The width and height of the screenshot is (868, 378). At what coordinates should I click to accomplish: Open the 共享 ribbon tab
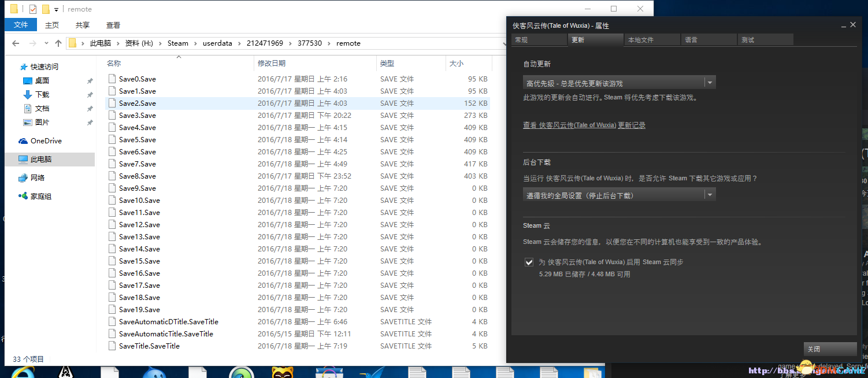click(83, 25)
